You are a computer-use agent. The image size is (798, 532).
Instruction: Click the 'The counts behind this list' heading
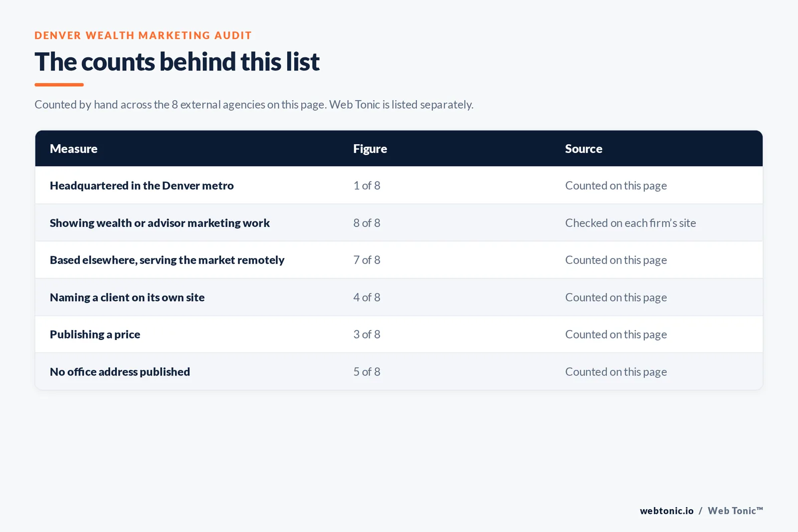(177, 62)
